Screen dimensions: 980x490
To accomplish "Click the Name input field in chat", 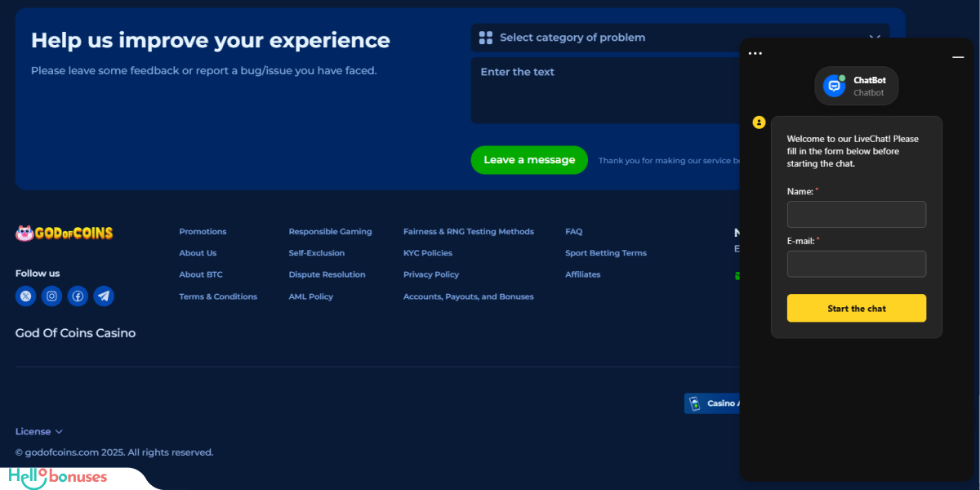I will tap(857, 214).
